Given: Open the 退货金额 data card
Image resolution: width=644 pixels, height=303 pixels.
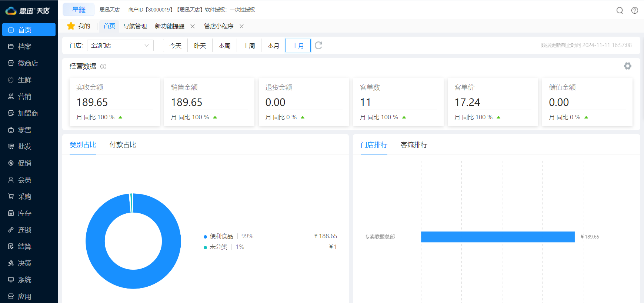Looking at the screenshot, I should pos(304,102).
